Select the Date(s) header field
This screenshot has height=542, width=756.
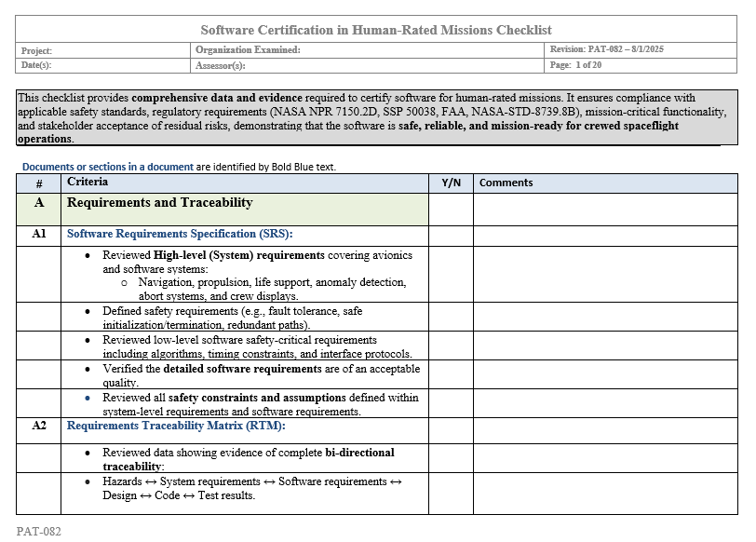103,65
